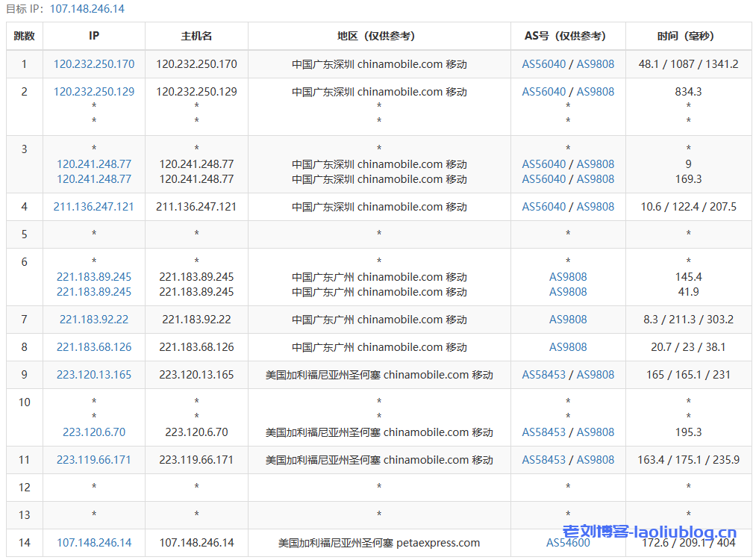
Task: Open IP link 223.120.6.70 in hop 10
Action: 94,432
